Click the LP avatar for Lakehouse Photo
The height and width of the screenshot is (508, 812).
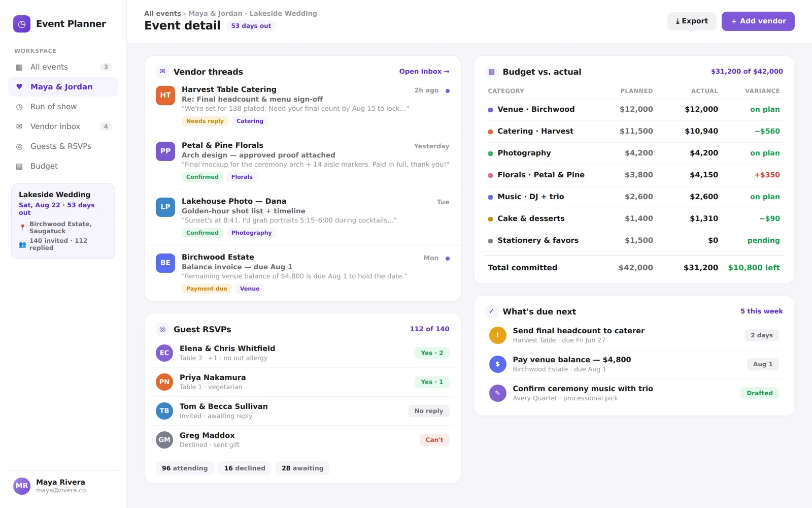(x=165, y=207)
